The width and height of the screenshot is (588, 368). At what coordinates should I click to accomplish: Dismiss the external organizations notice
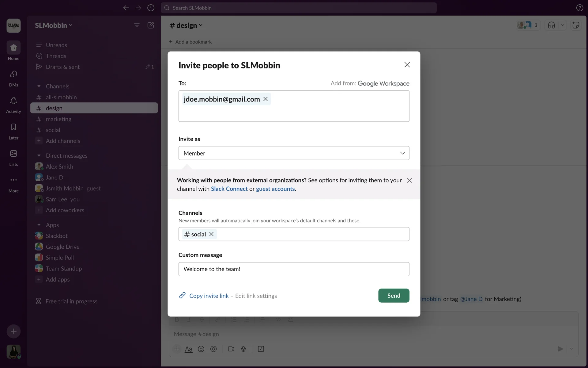point(409,180)
